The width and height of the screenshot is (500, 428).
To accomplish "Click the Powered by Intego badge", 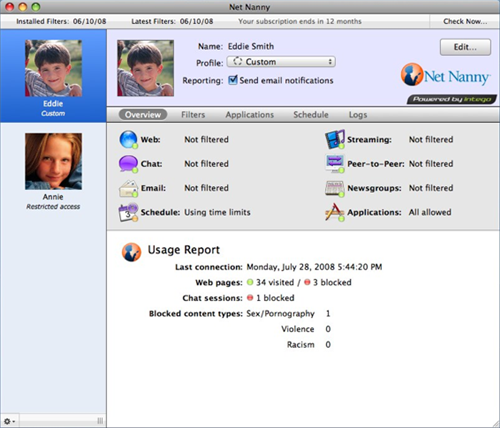I will click(x=452, y=99).
